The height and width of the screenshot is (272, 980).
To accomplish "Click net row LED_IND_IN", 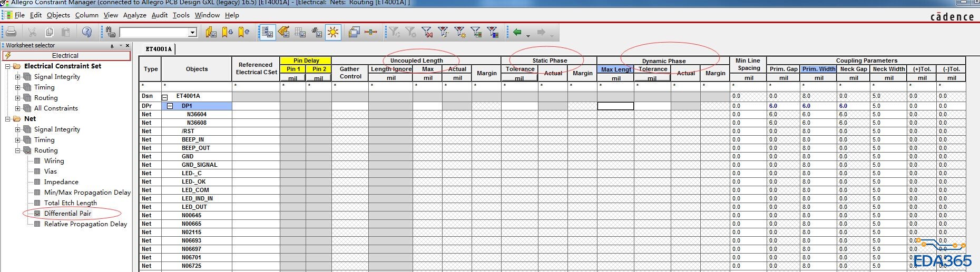I will coord(197,198).
